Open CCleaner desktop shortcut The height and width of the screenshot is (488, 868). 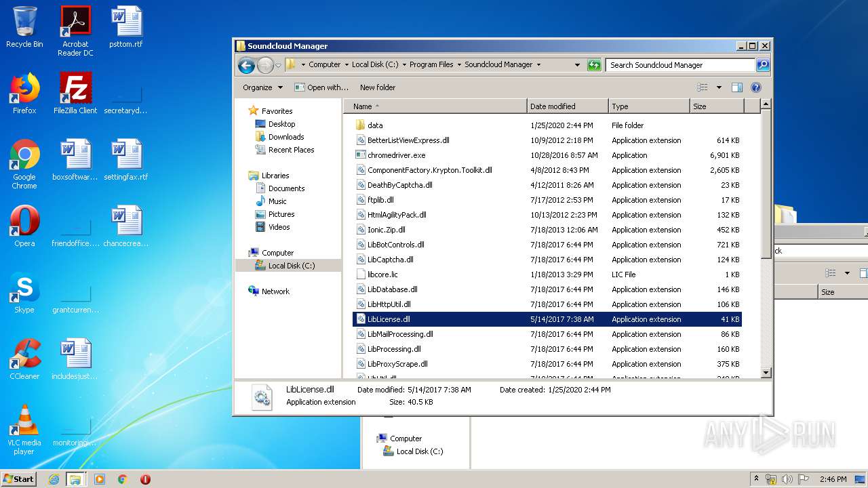[x=24, y=359]
